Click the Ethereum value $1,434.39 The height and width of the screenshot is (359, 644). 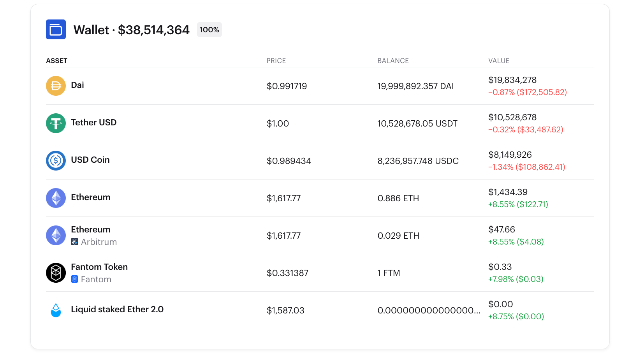click(x=508, y=192)
